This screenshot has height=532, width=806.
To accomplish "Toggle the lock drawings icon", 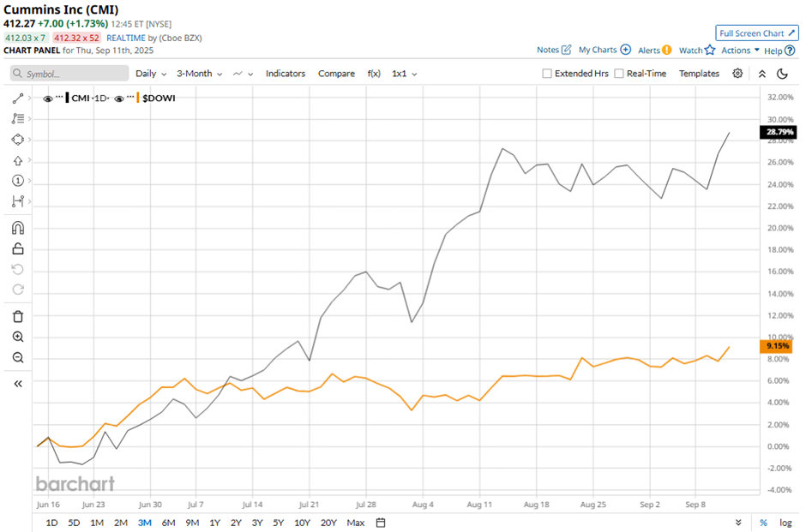I will tap(17, 248).
